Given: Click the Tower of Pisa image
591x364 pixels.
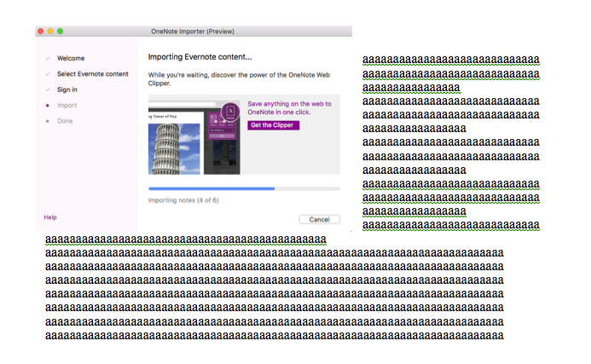Looking at the screenshot, I should (174, 149).
